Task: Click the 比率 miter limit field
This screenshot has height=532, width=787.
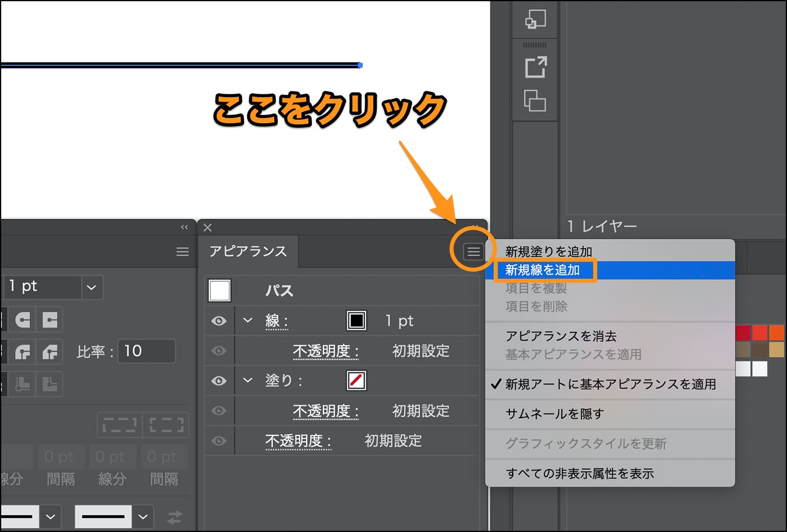Action: pos(146,351)
